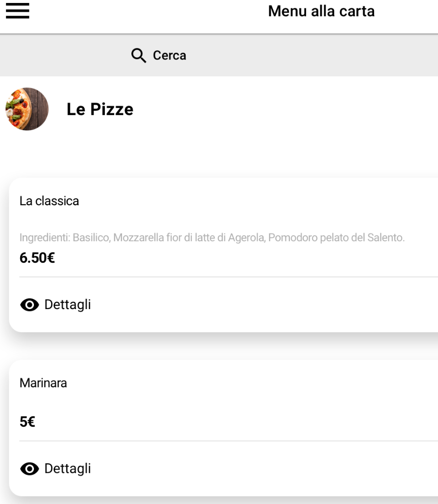Click the 6.50€ price of La classica

[37, 258]
